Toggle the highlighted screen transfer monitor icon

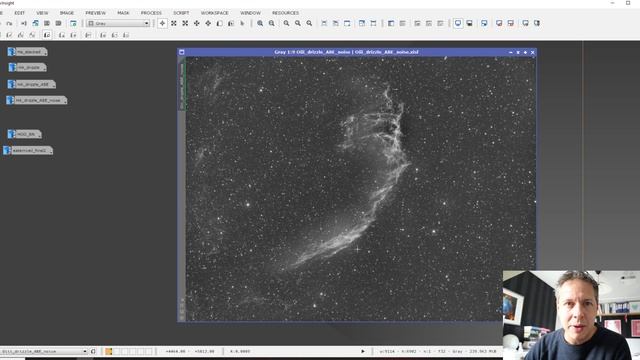(458, 24)
